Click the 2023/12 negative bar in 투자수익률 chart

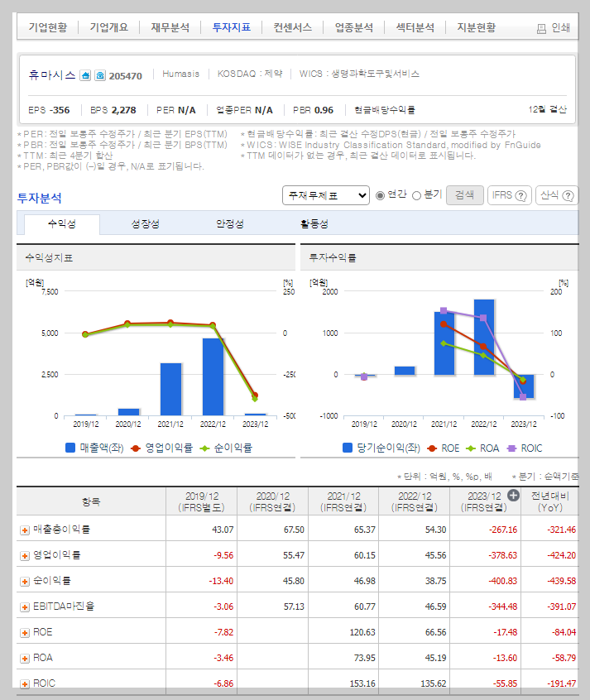pyautogui.click(x=524, y=386)
